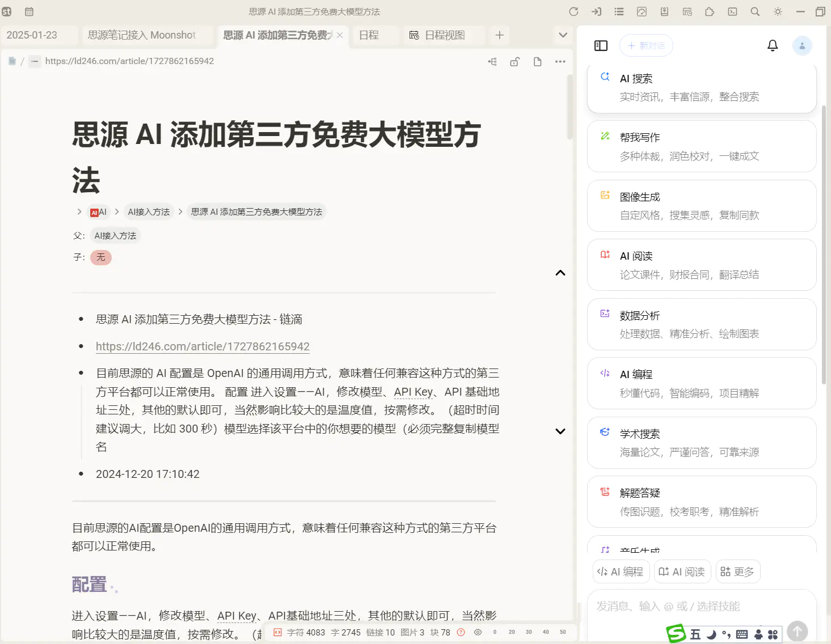The width and height of the screenshot is (831, 644).
Task: Open the plugin puzzle-piece icon
Action: [x=710, y=11]
